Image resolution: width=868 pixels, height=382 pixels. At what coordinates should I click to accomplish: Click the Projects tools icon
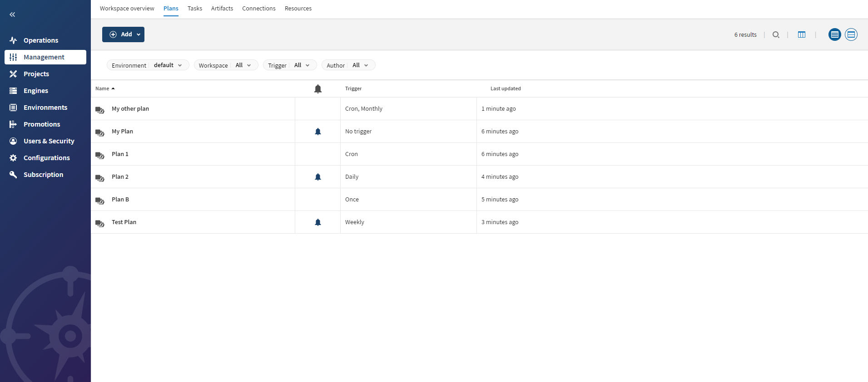click(13, 74)
